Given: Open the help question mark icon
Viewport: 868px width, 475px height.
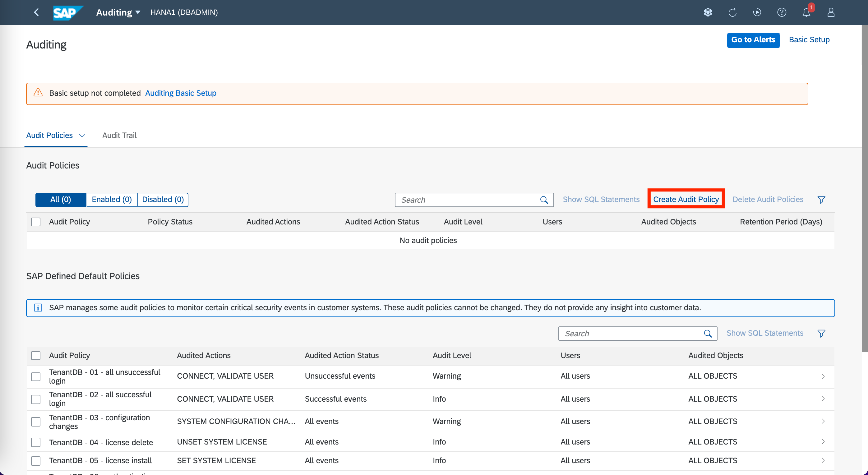Looking at the screenshot, I should [x=781, y=12].
